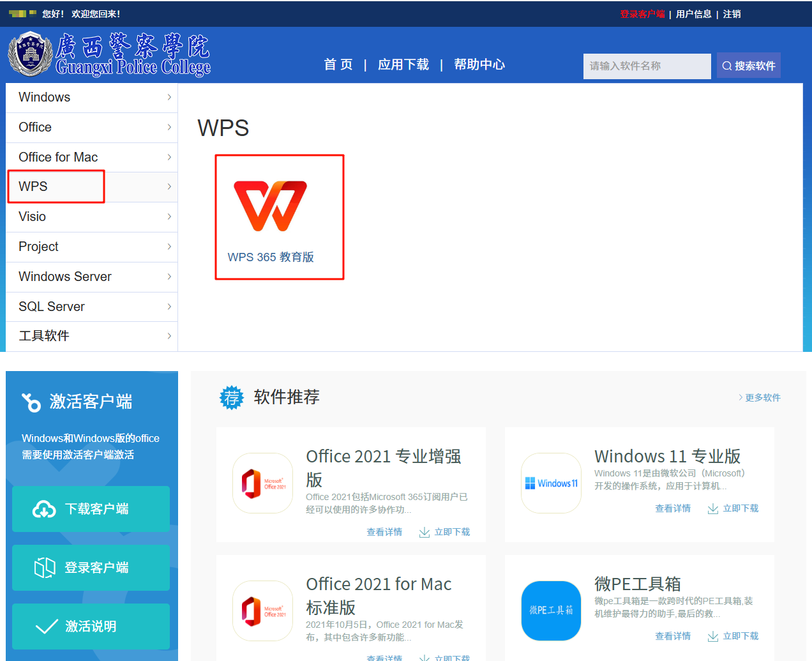This screenshot has width=812, height=661.
Task: Click download arrow icon for 微PE工具箱
Action: pyautogui.click(x=713, y=637)
